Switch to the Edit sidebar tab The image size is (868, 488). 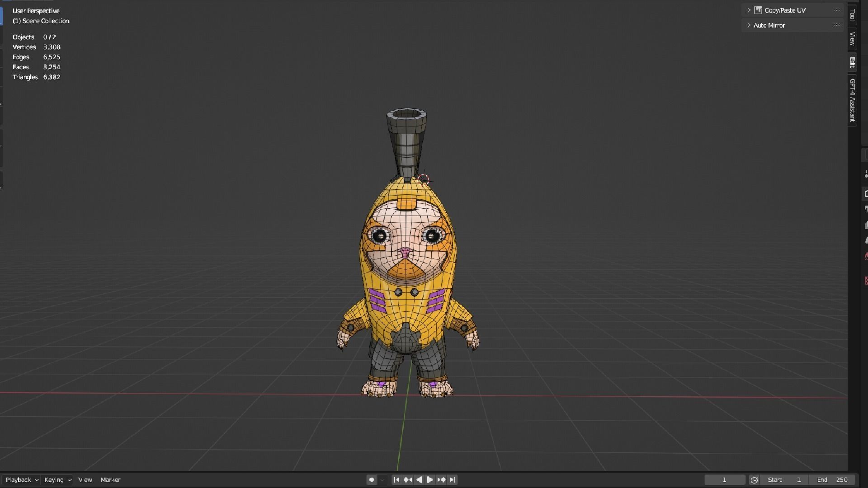[x=852, y=62]
